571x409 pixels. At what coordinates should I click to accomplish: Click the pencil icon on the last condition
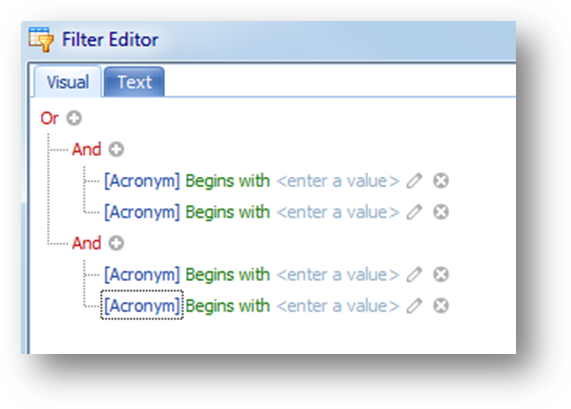414,306
